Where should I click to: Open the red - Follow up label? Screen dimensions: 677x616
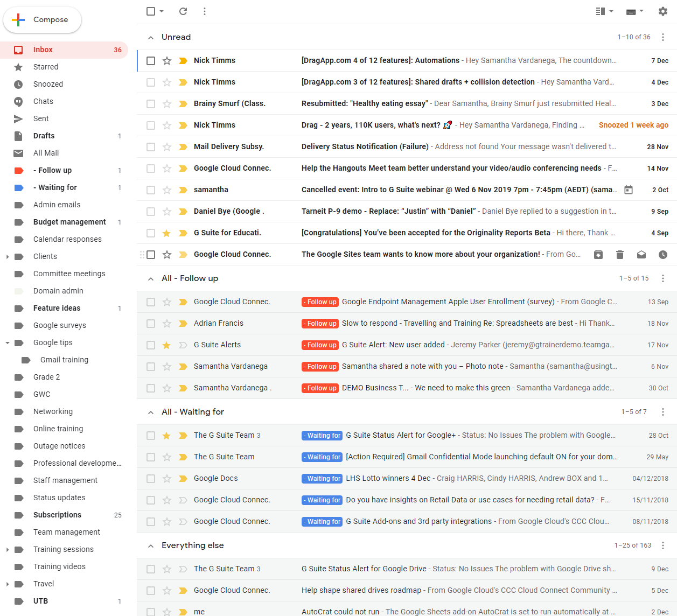[x=64, y=171]
